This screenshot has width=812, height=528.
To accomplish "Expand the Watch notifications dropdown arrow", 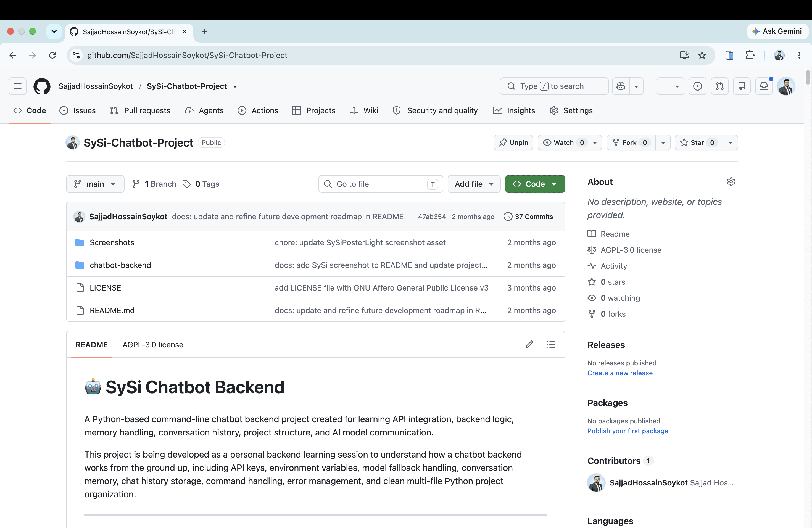I will pyautogui.click(x=595, y=142).
